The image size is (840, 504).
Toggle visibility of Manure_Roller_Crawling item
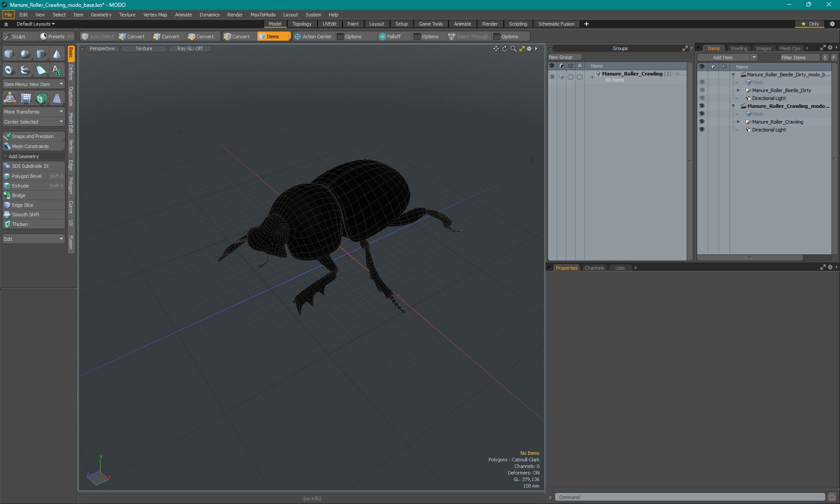[701, 122]
